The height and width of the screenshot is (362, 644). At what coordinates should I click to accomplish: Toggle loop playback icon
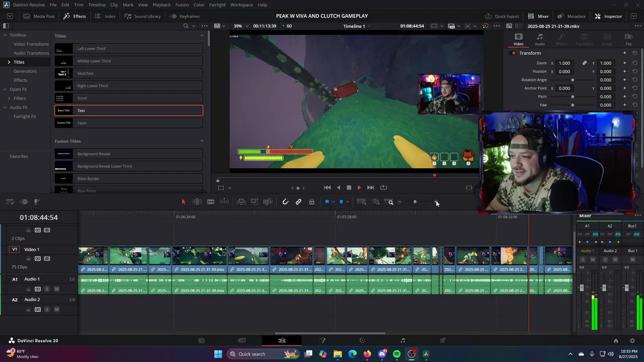coord(383,188)
